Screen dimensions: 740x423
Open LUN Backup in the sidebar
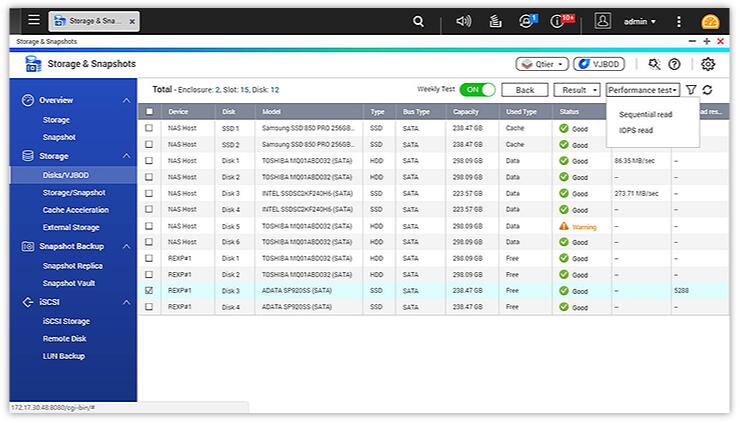[x=64, y=356]
